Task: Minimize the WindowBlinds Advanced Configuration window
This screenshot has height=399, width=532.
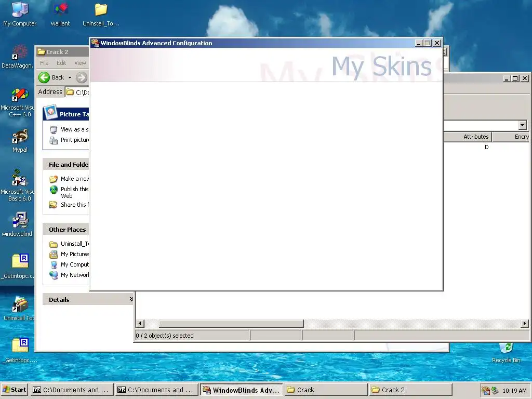Action: point(419,43)
